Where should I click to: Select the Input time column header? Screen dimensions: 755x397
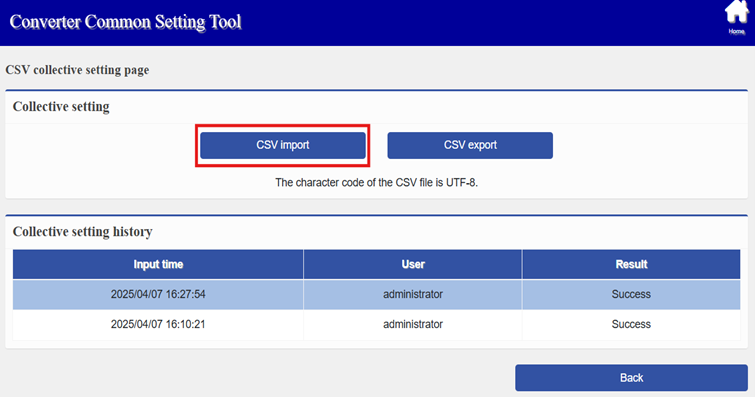(x=158, y=264)
